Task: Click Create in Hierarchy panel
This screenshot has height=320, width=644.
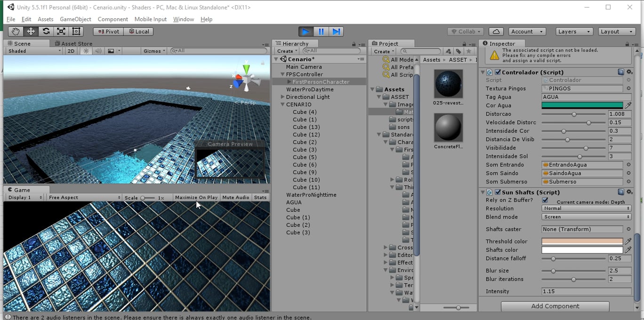Action: coord(287,51)
